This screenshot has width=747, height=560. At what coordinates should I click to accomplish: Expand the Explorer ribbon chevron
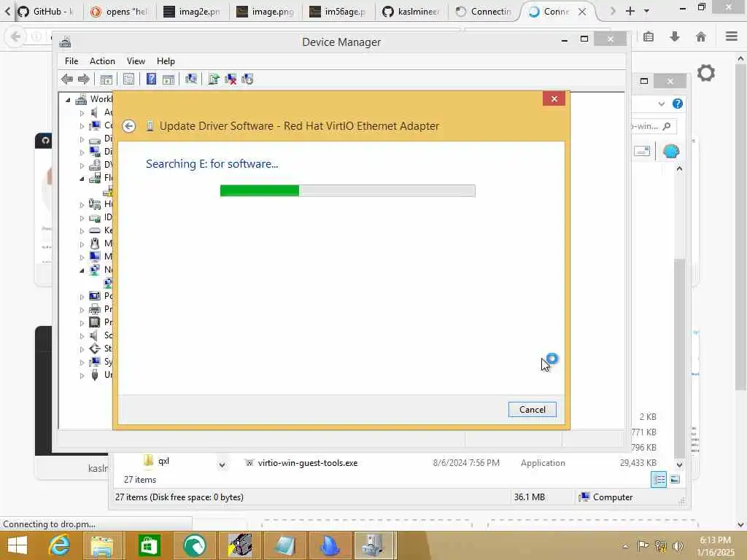661,104
